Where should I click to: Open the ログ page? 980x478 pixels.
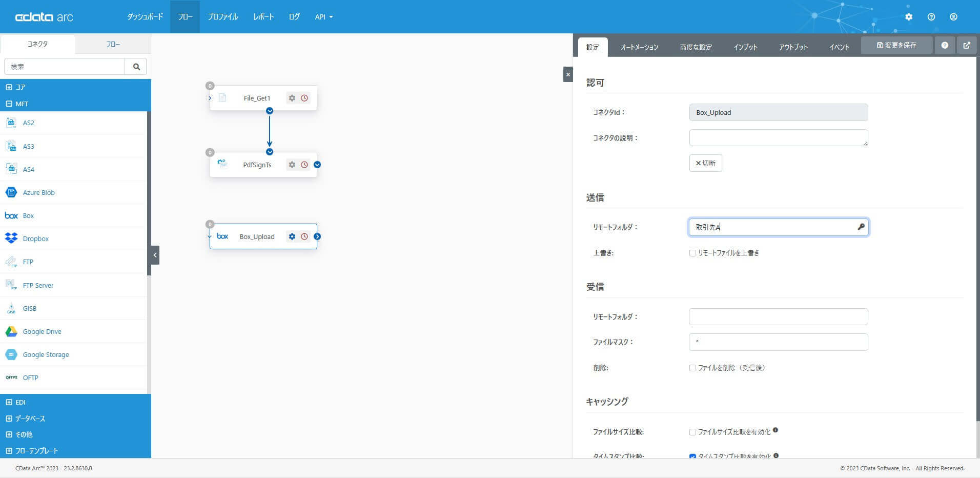(294, 17)
